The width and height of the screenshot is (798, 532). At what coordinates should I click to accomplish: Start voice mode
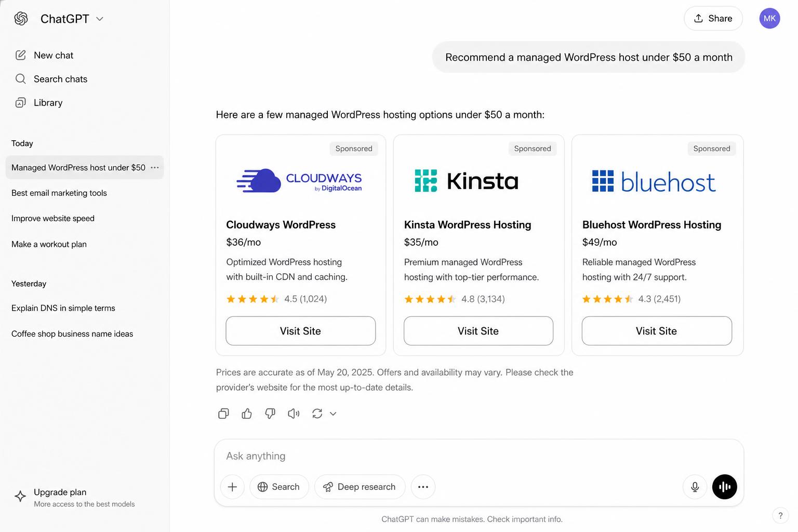tap(725, 487)
